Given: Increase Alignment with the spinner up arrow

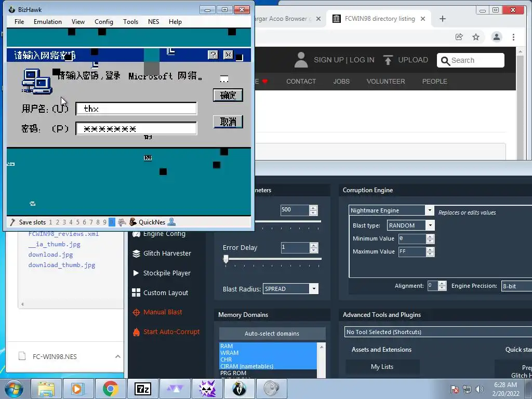Looking at the screenshot, I should 442,284.
